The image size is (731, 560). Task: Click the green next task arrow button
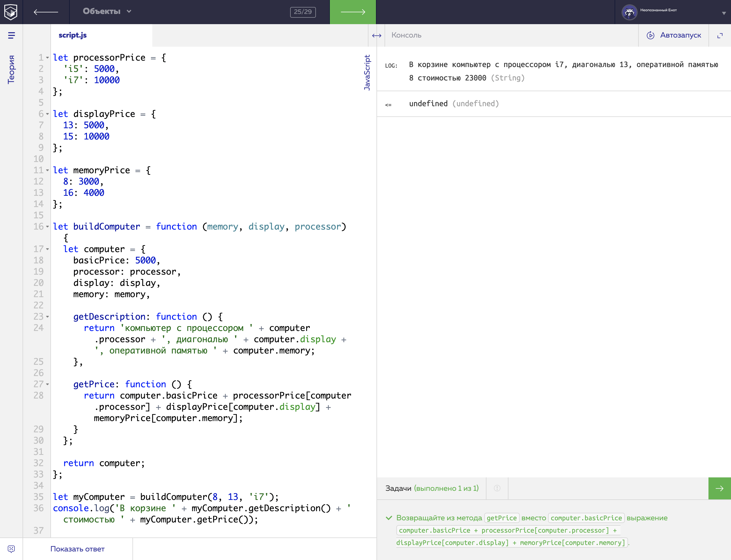719,488
